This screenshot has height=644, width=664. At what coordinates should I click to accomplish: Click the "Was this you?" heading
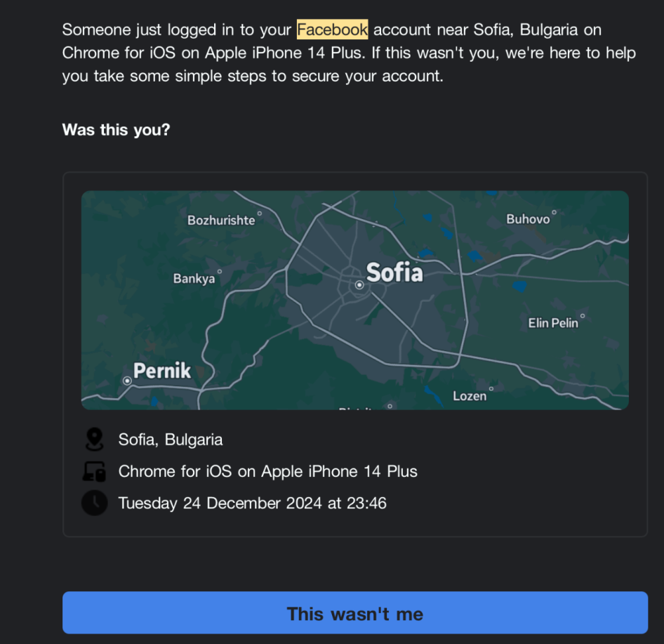[x=116, y=130]
